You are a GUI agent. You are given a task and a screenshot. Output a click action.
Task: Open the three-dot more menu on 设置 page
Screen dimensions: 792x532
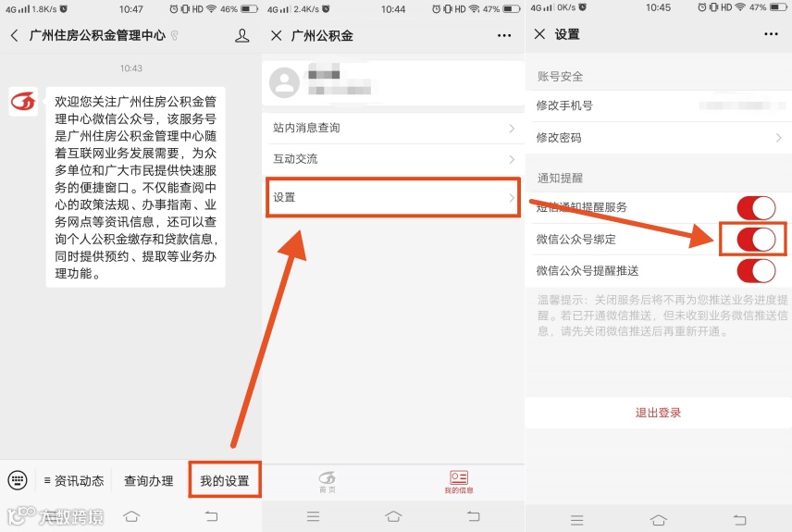771,34
